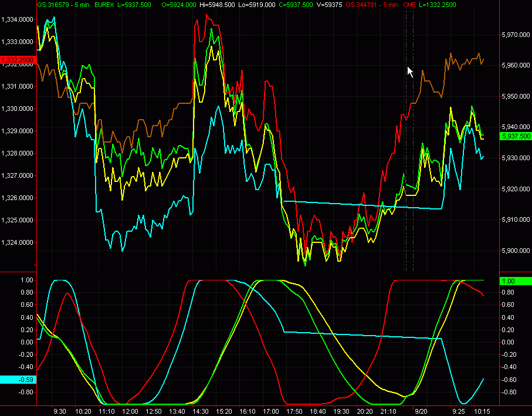Click the 1,334.0000 price axis label

[x=18, y=20]
